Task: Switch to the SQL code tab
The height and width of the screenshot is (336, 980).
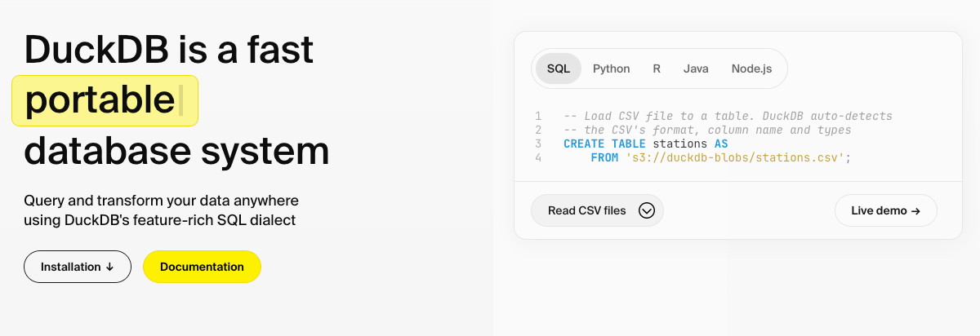Action: (x=559, y=69)
